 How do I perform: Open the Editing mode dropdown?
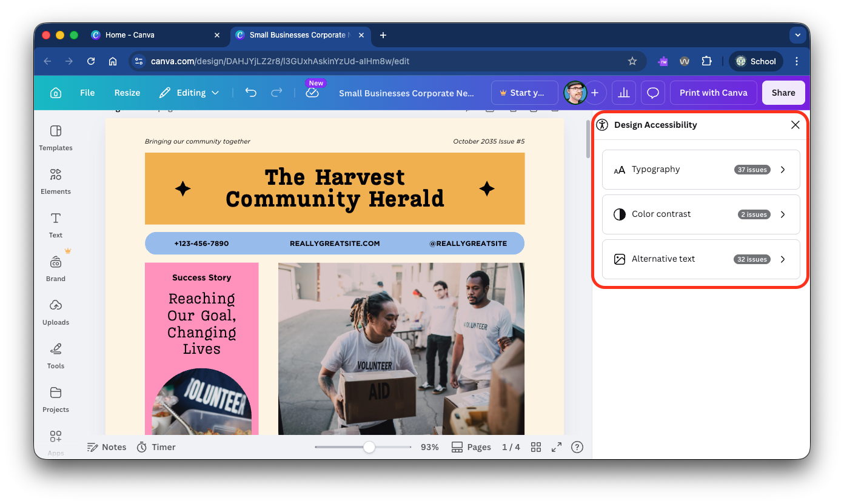click(x=189, y=93)
